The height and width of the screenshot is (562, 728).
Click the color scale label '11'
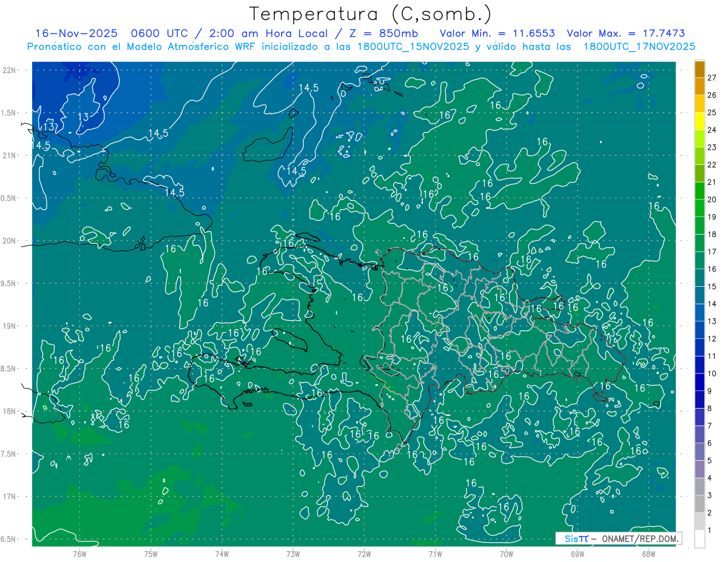pos(712,356)
